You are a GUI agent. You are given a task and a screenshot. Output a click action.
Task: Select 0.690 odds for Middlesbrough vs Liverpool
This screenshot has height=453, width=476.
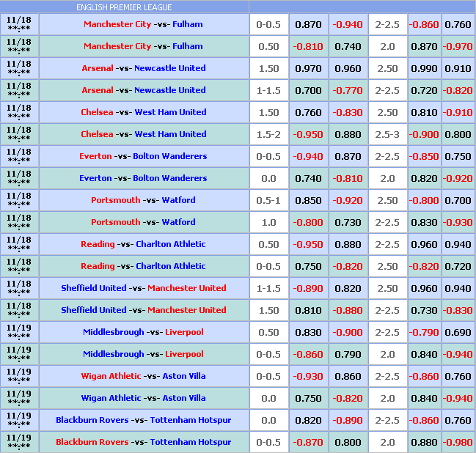[458, 332]
